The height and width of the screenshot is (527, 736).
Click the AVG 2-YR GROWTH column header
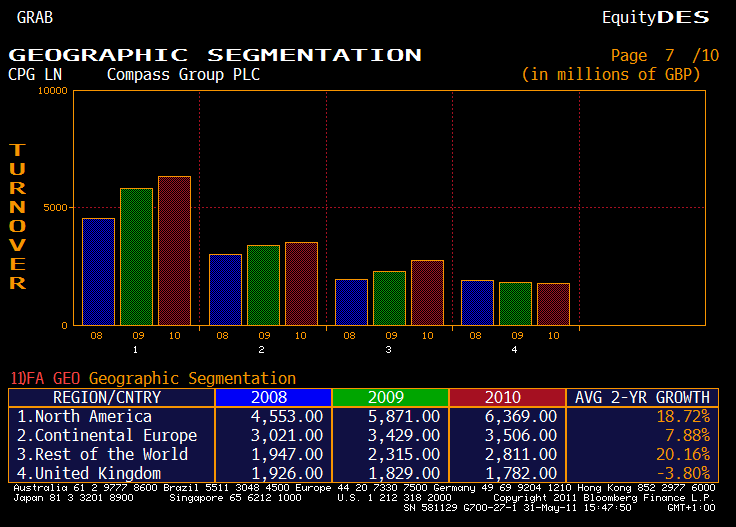pyautogui.click(x=641, y=398)
